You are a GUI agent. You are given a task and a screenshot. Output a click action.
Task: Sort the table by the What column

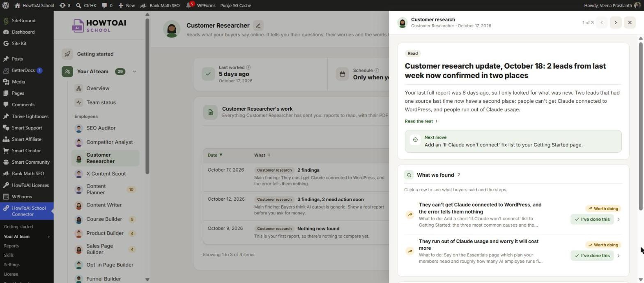(262, 155)
